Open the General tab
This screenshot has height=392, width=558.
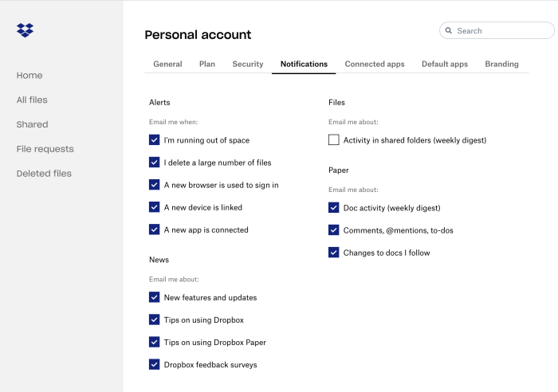coord(167,64)
